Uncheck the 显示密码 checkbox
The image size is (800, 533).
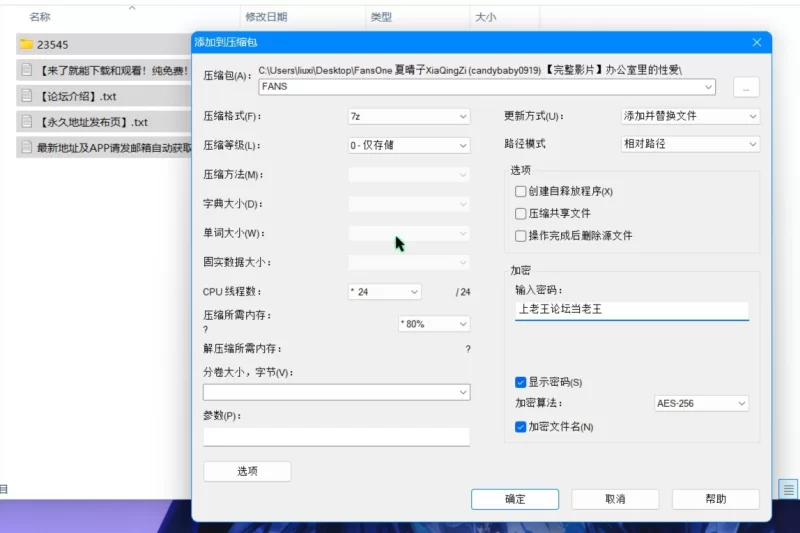click(520, 382)
